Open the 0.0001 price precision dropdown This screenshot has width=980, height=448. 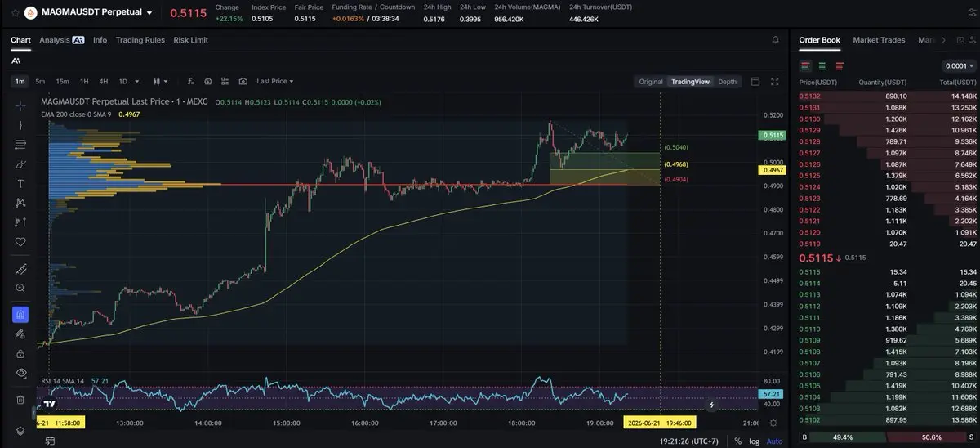tap(959, 66)
